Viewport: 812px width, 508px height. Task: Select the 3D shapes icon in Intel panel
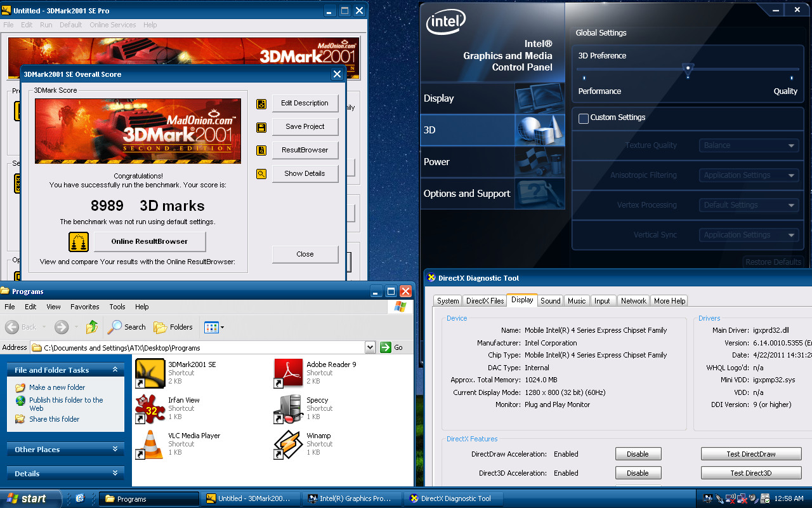pyautogui.click(x=539, y=130)
